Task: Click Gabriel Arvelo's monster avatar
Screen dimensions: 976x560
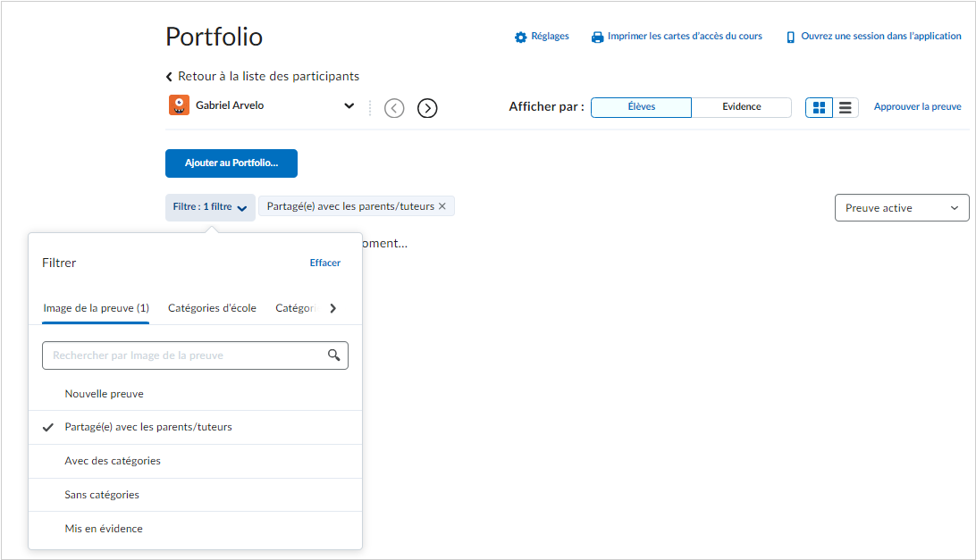Action: click(x=180, y=105)
